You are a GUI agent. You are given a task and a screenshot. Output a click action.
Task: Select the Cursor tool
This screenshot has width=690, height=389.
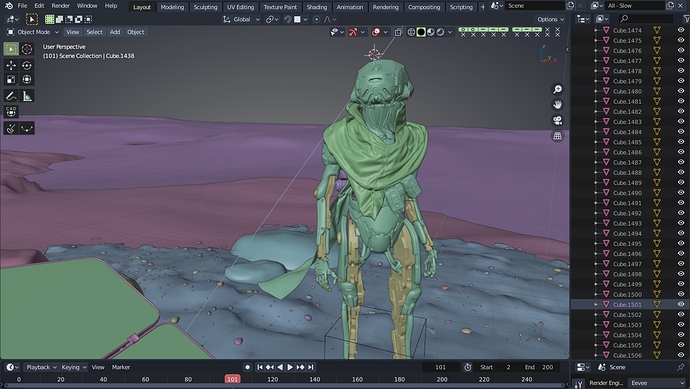pos(27,49)
